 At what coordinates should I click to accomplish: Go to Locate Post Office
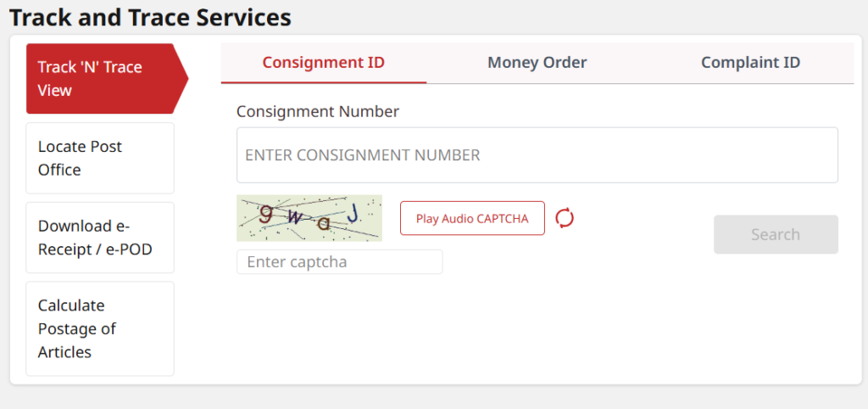pyautogui.click(x=100, y=158)
